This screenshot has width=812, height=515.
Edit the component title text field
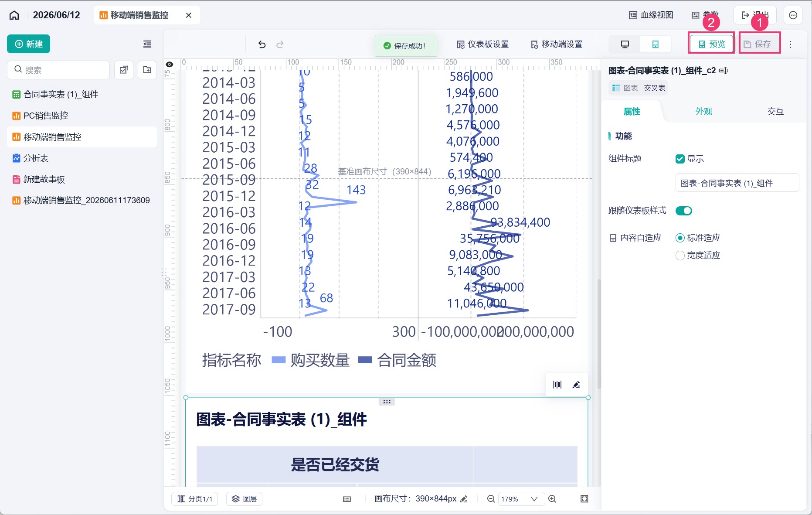point(737,183)
